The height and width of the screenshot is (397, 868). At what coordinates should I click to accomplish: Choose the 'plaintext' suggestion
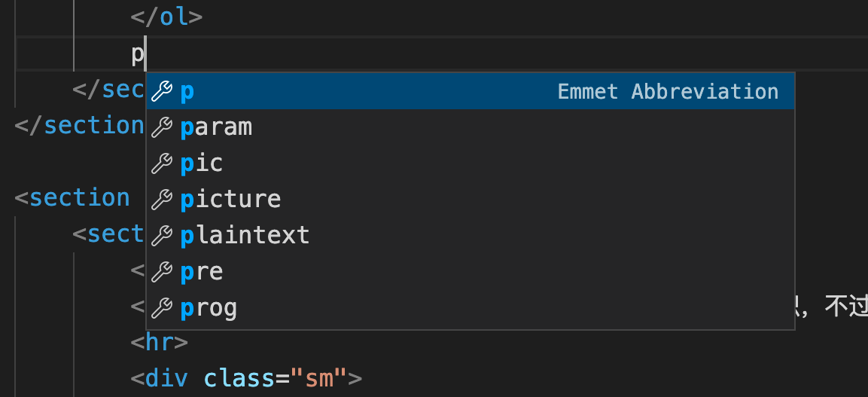[x=245, y=236]
